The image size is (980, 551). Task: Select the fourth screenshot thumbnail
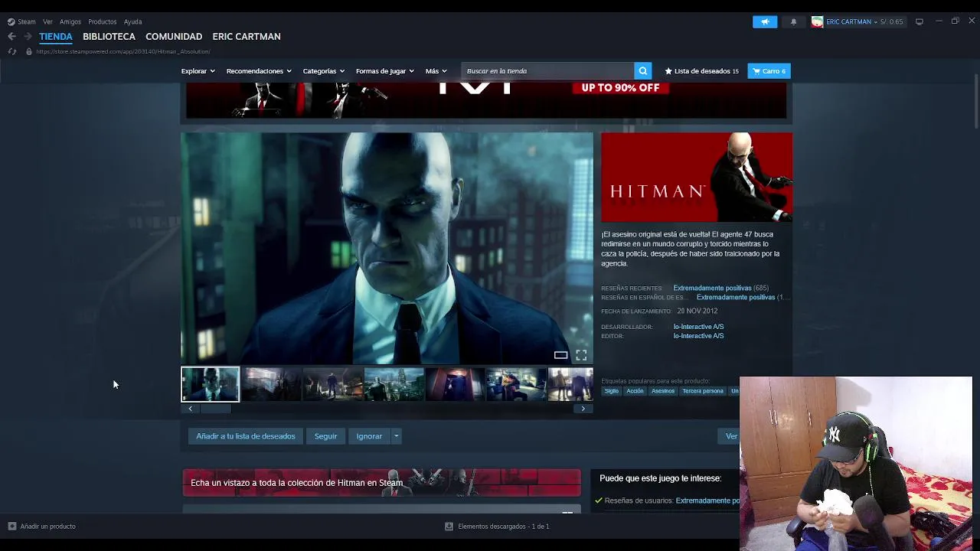point(394,384)
